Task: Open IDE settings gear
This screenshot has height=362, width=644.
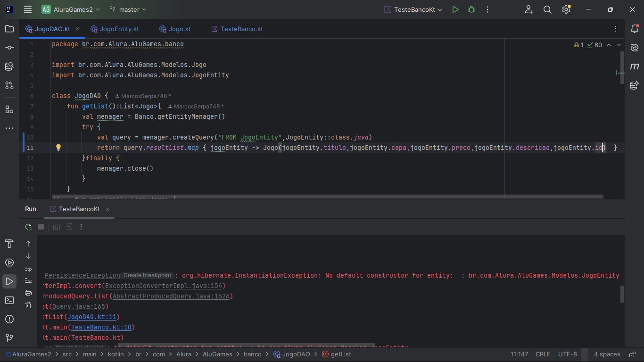Action: tap(566, 9)
